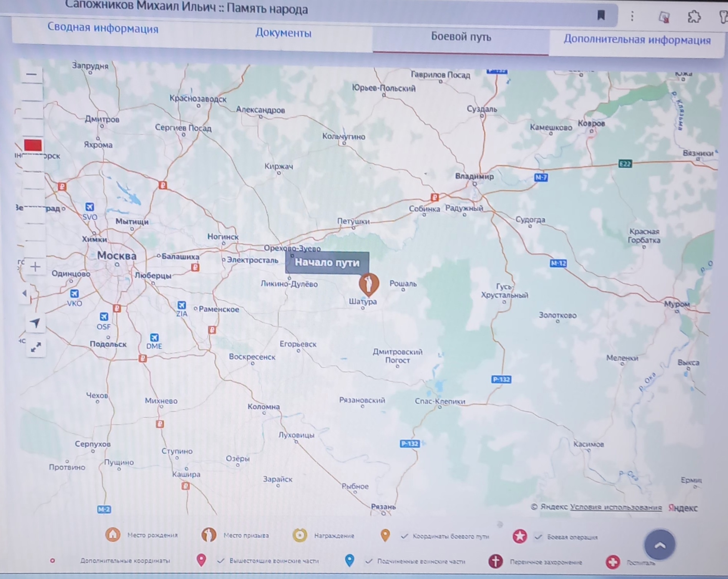The width and height of the screenshot is (728, 579).
Task: Toggle Координаты боевого пути checkbox
Action: pos(404,536)
